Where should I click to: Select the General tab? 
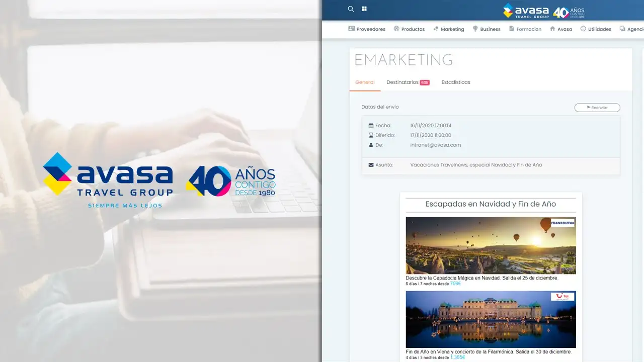[x=365, y=82]
